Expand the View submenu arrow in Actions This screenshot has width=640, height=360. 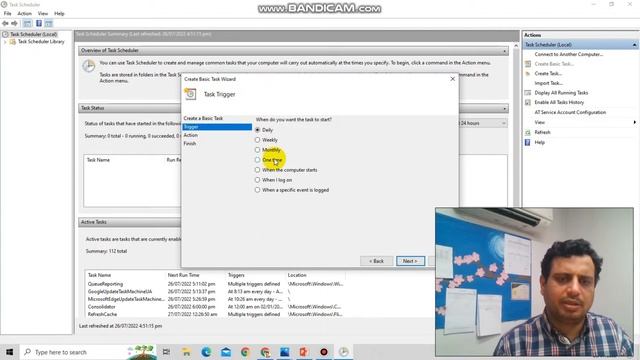pos(634,122)
